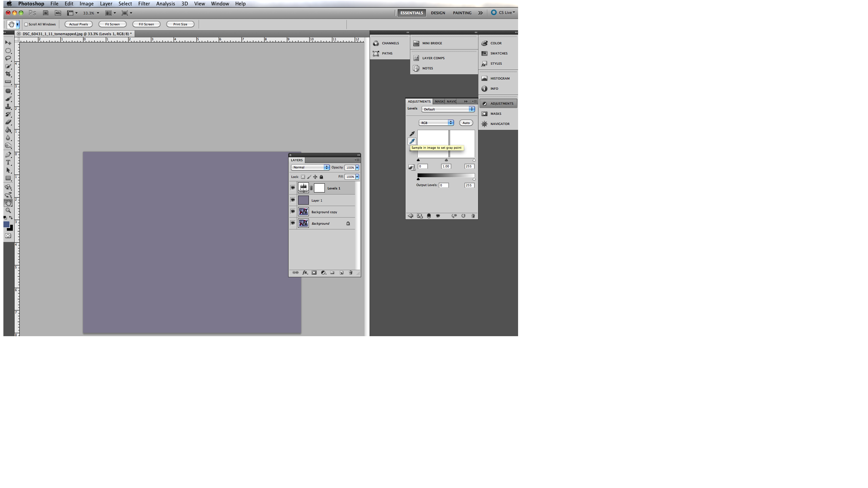Open the Channels panel
The image size is (868, 488).
coord(389,43)
